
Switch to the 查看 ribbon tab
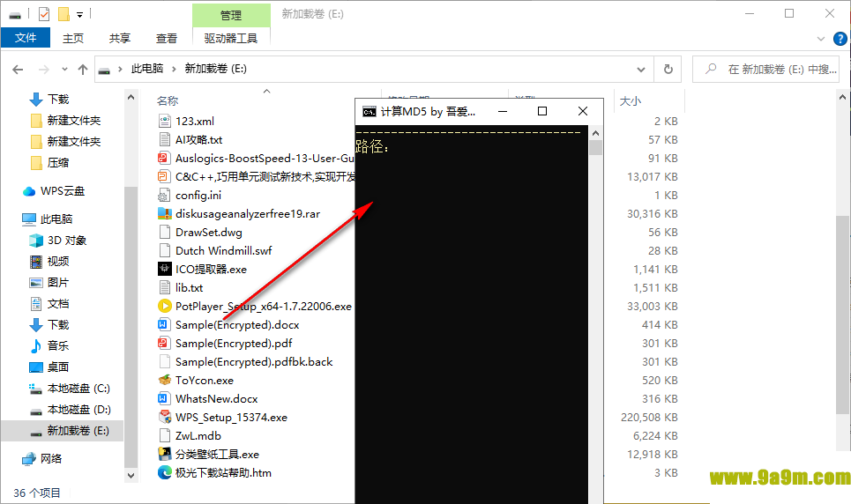(x=167, y=38)
